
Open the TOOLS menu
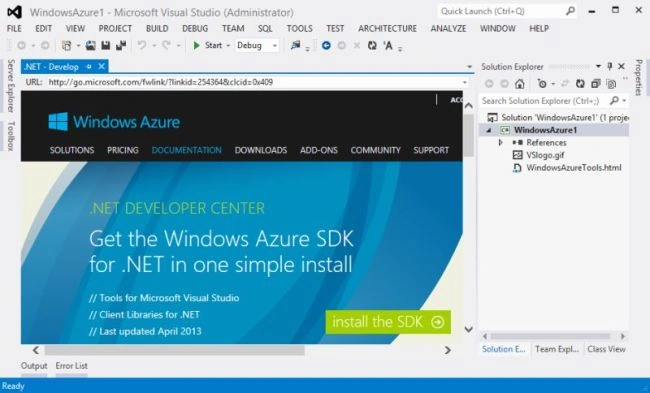pyautogui.click(x=299, y=29)
